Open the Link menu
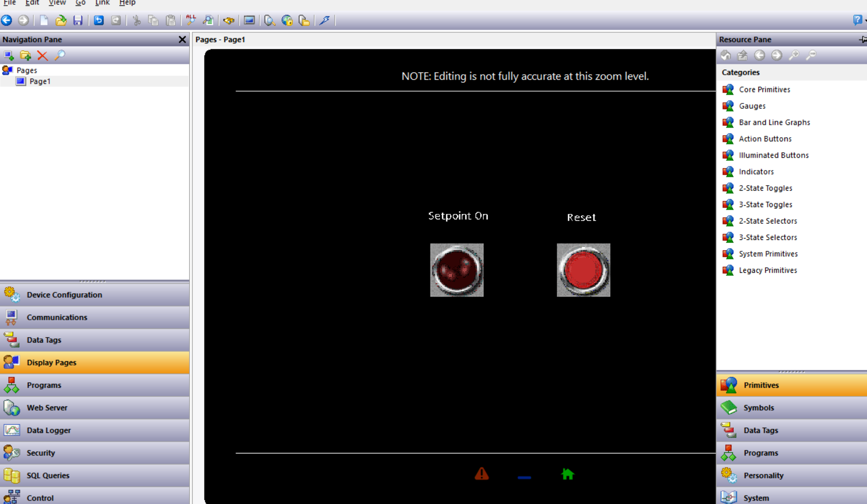 pos(102,3)
